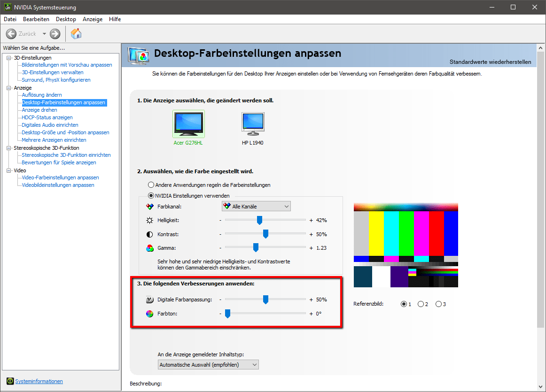Open 'Bildeinstellungen mit Vorschau anpassen'
Screen dimensions: 546x392
67,65
